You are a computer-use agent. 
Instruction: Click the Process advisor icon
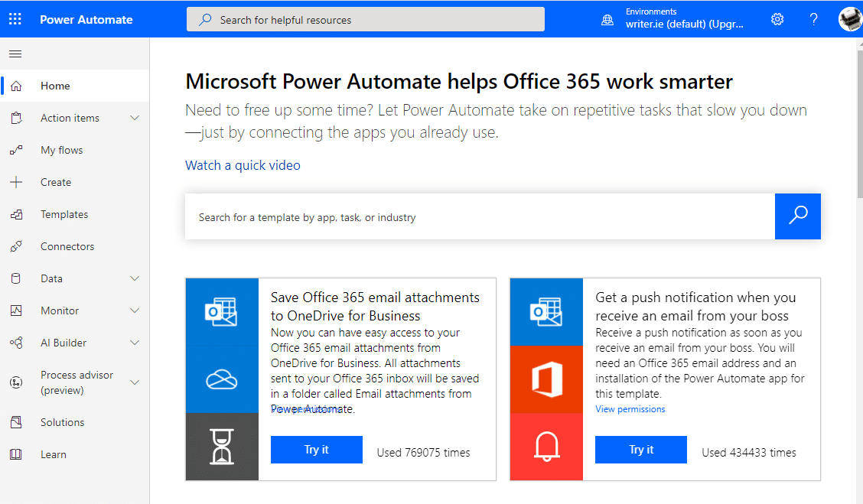(17, 382)
